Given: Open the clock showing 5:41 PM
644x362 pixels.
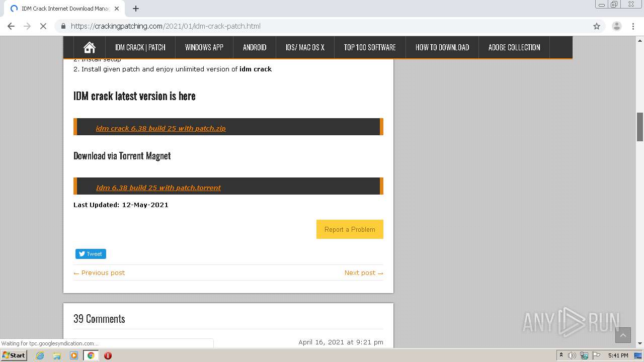Looking at the screenshot, I should point(618,355).
